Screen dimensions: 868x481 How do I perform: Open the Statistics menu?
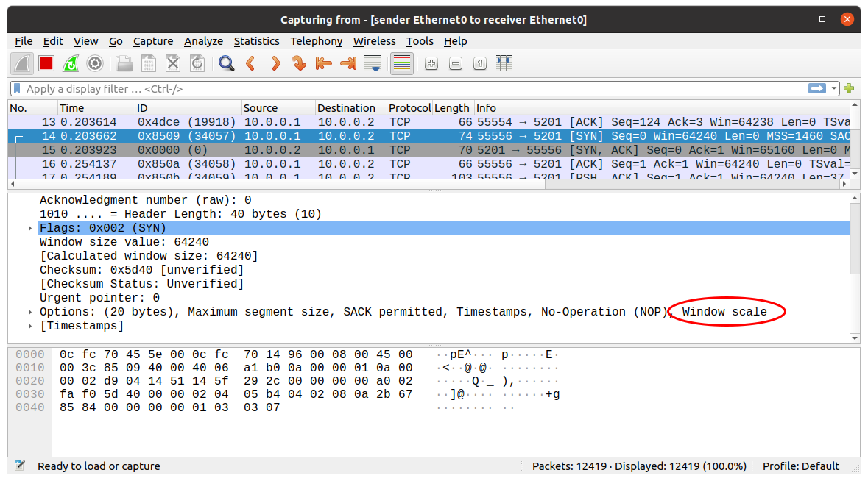256,41
